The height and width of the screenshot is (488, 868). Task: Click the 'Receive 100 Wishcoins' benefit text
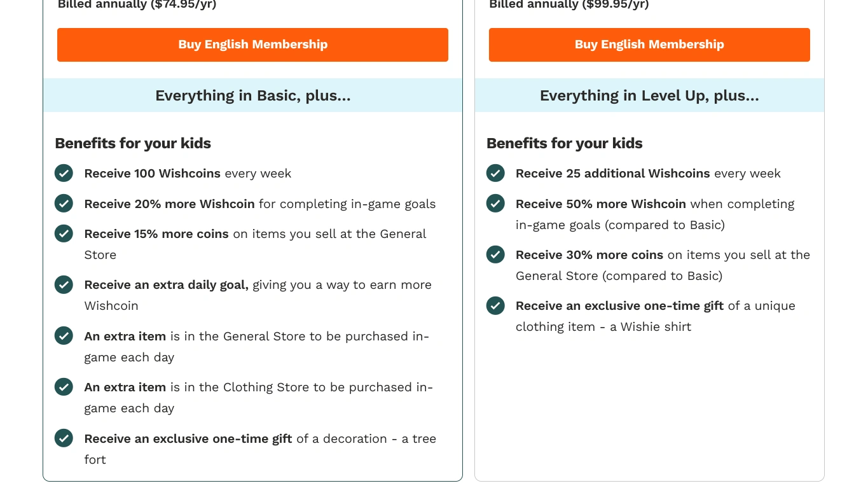pos(153,174)
